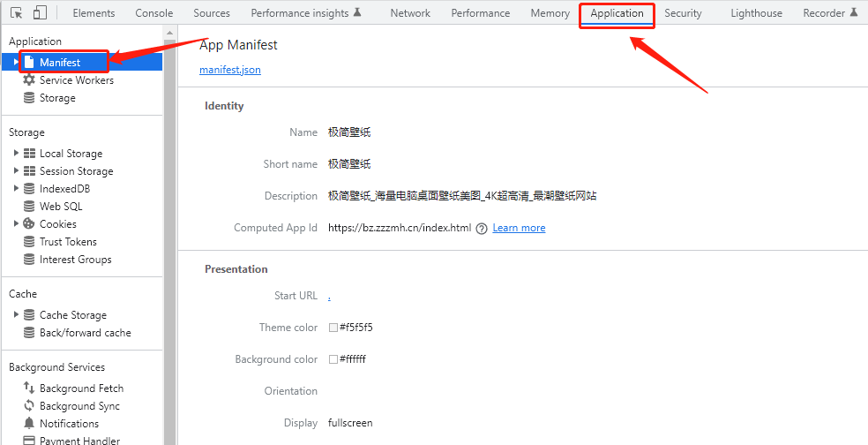Expand the Session Storage arrow

[16, 170]
